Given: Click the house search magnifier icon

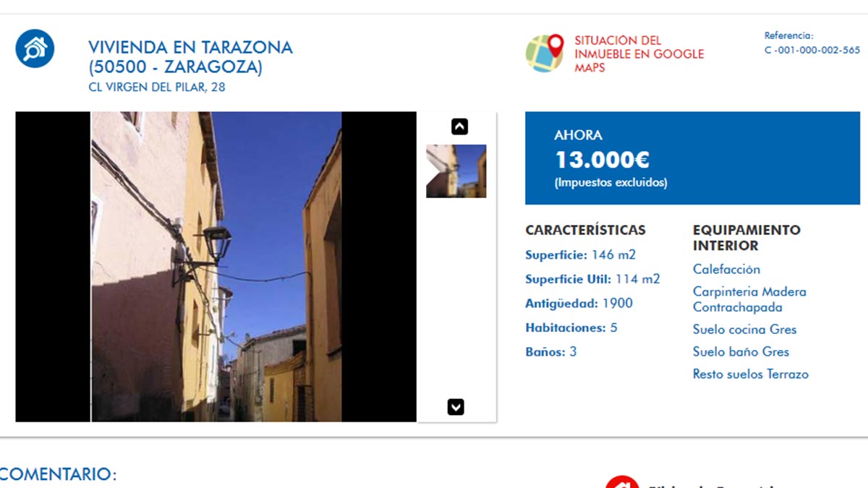Looking at the screenshot, I should [x=35, y=48].
